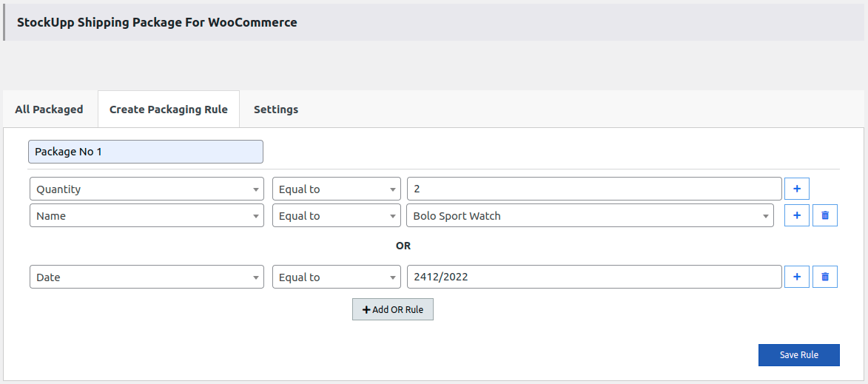Open the Settings tab
This screenshot has height=384, width=868.
tap(275, 110)
